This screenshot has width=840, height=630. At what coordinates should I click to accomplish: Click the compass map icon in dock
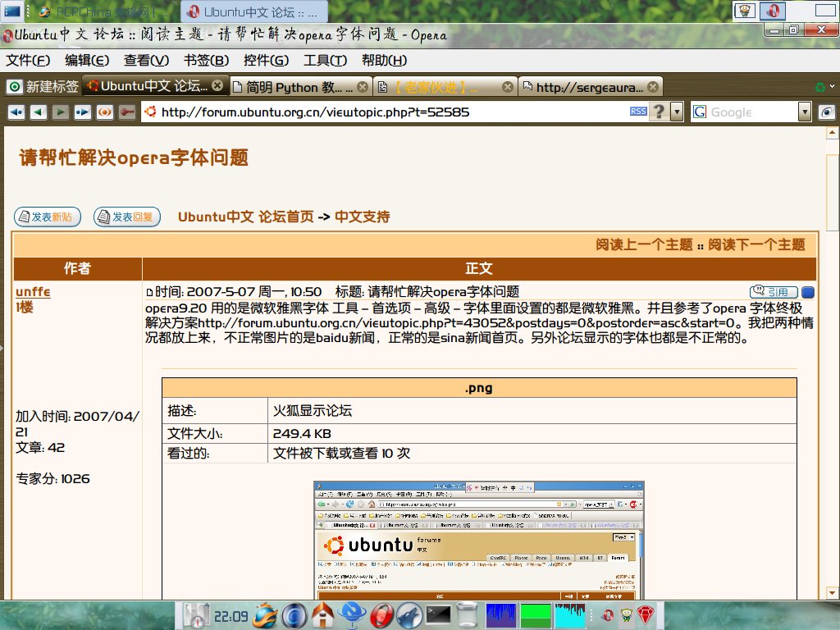(197, 615)
